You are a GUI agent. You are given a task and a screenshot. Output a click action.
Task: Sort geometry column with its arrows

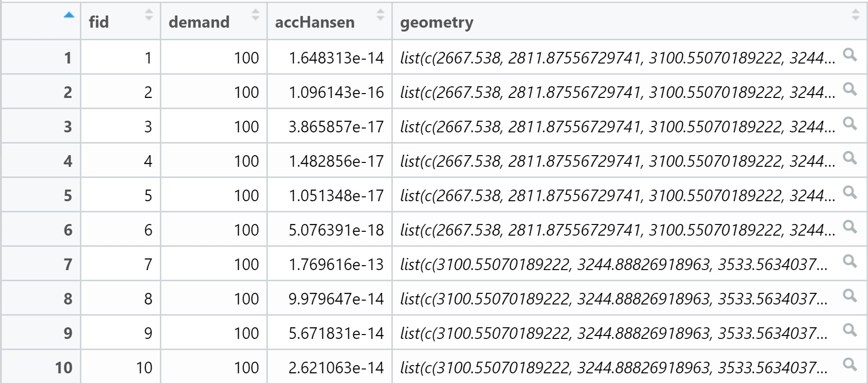click(855, 15)
